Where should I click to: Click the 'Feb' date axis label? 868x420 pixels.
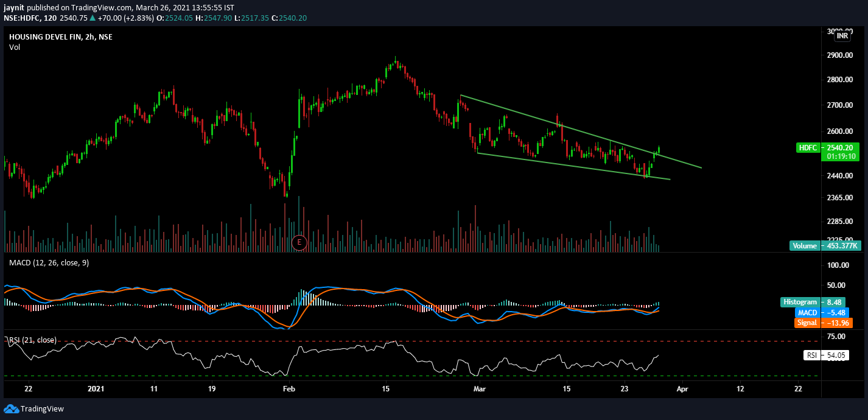(x=289, y=388)
